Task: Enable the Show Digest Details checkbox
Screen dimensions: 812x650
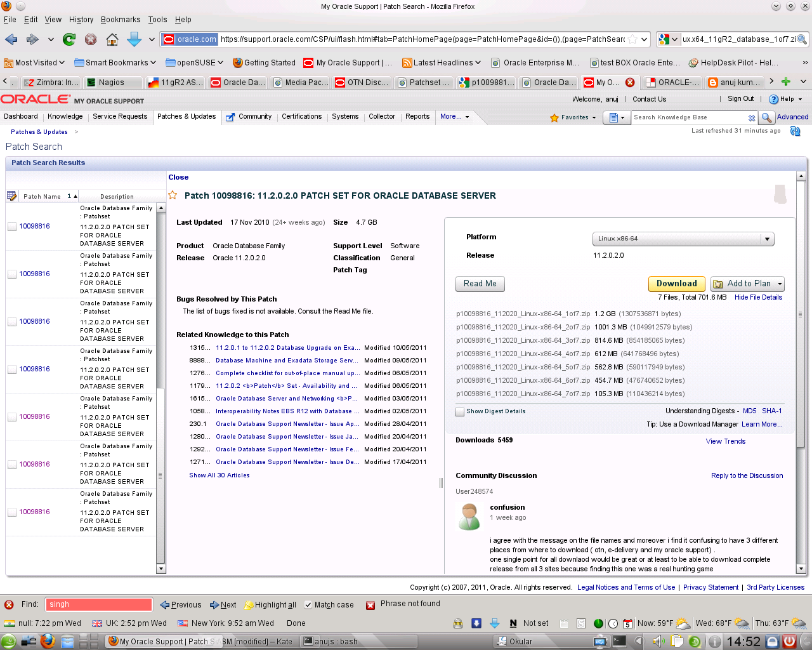Action: point(460,412)
